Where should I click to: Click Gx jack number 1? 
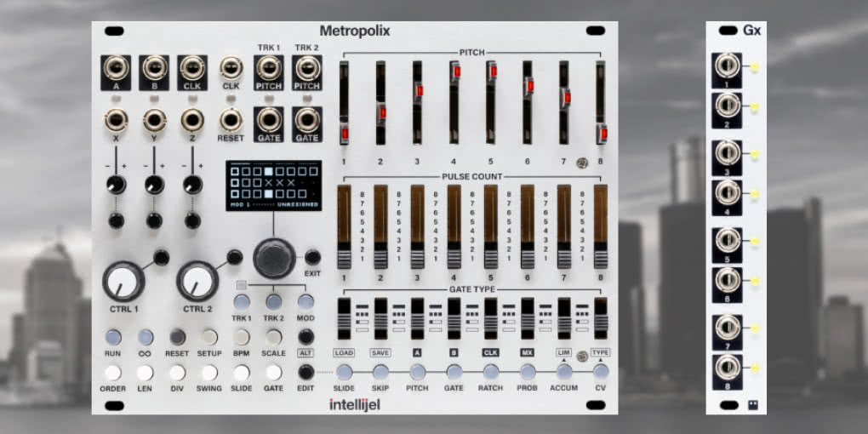(728, 67)
